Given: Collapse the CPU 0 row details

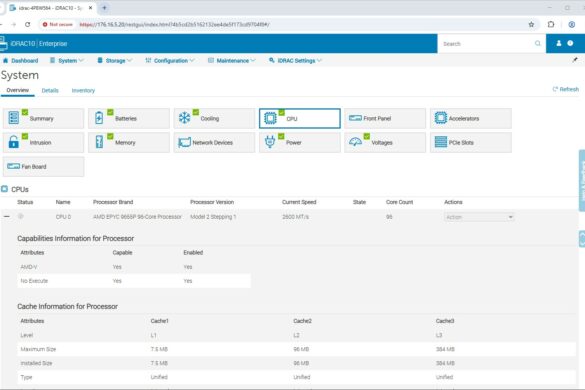Looking at the screenshot, I should (7, 216).
